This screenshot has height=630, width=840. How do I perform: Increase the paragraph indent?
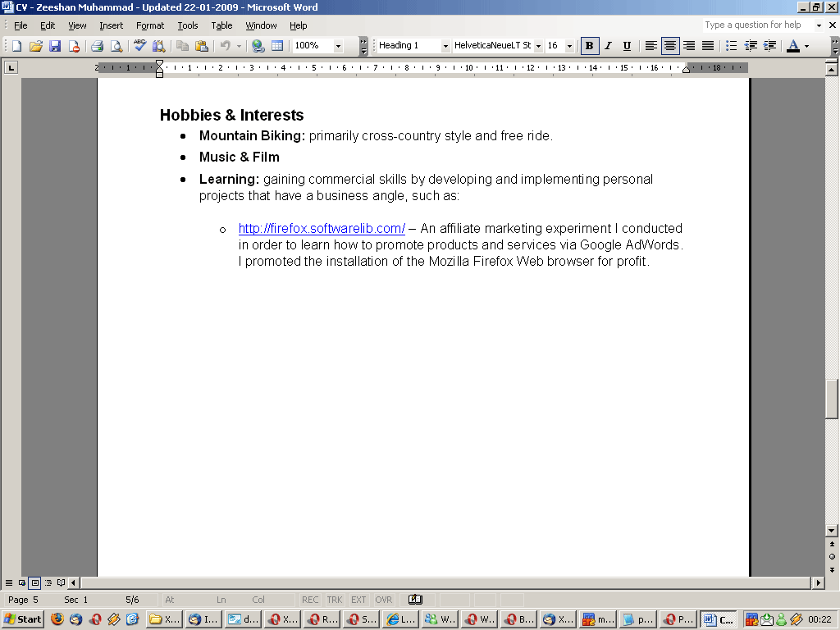[x=769, y=46]
